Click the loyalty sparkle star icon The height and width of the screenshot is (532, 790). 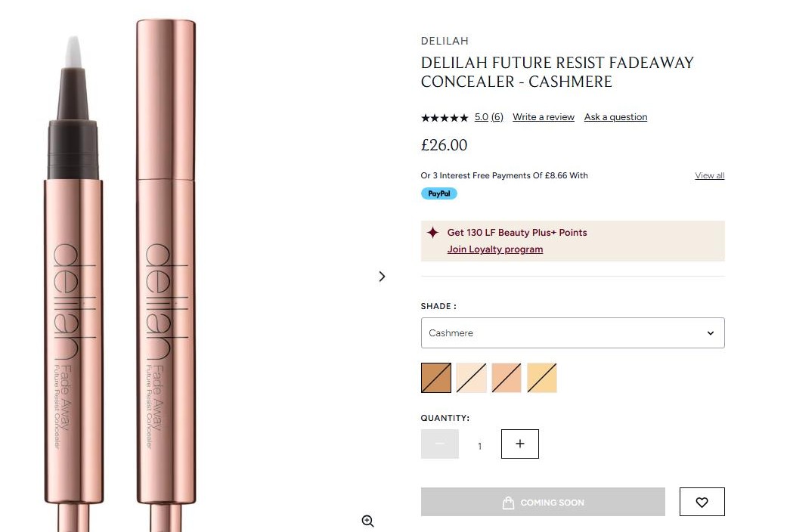432,233
